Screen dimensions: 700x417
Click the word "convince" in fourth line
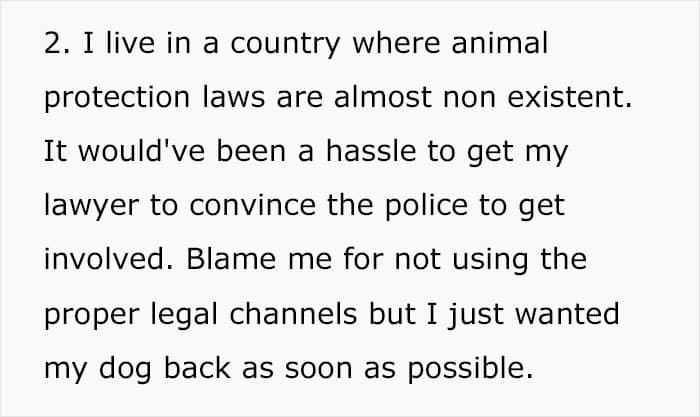(x=253, y=205)
